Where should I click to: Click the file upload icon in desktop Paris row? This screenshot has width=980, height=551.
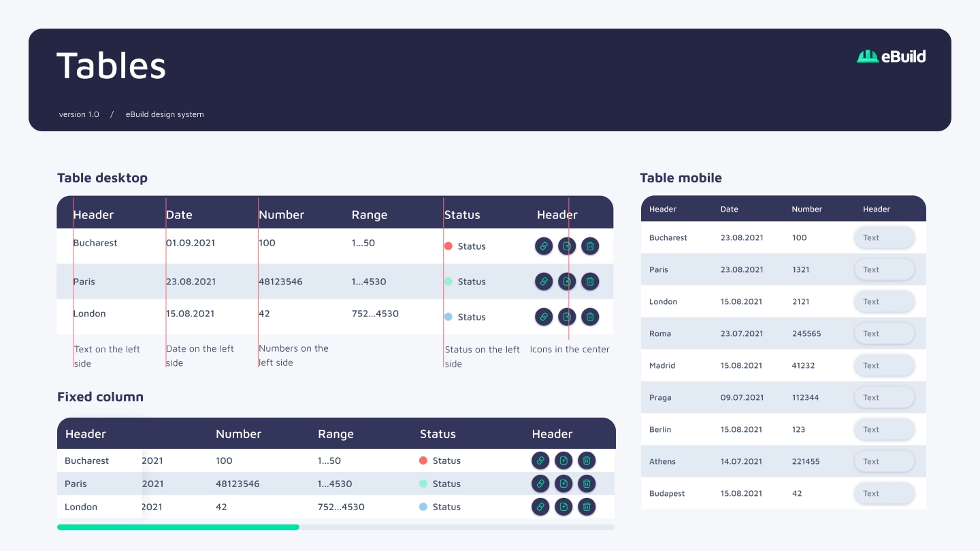coord(567,281)
